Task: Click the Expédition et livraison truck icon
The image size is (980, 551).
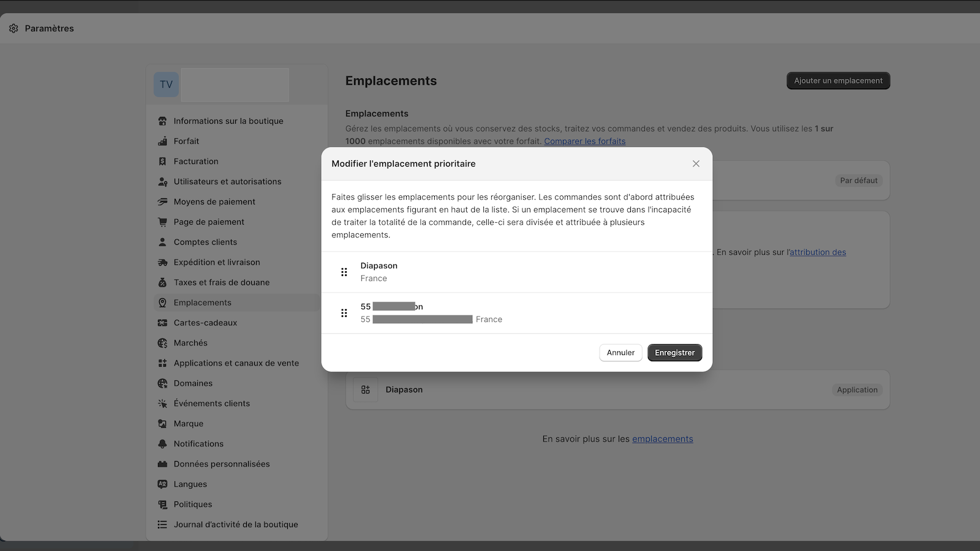Action: (x=162, y=263)
